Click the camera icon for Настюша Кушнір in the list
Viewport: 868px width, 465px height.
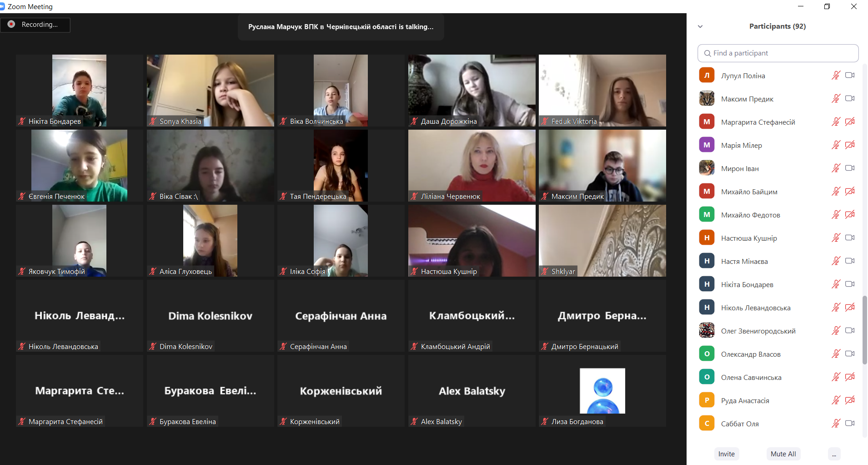[850, 238]
